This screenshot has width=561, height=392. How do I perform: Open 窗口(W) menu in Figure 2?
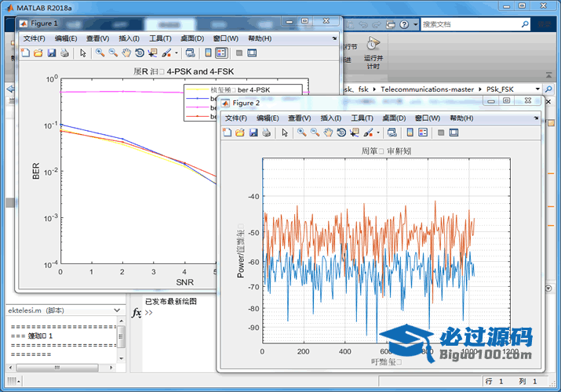(428, 118)
